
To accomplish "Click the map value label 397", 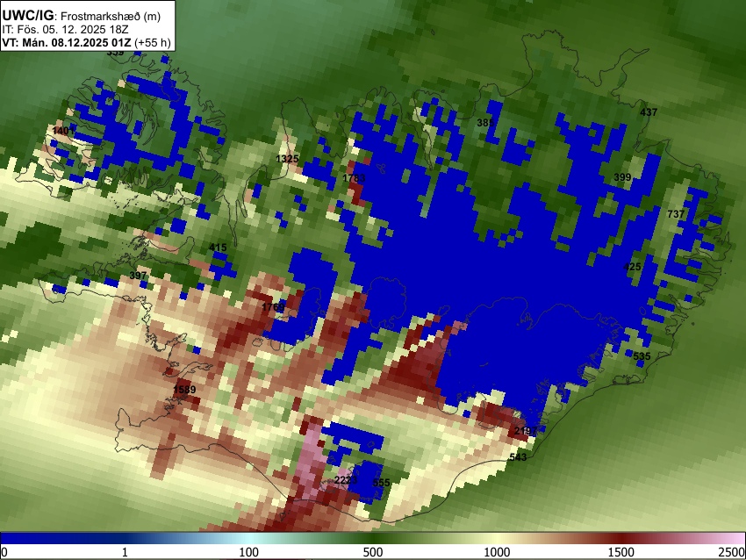I will [138, 276].
